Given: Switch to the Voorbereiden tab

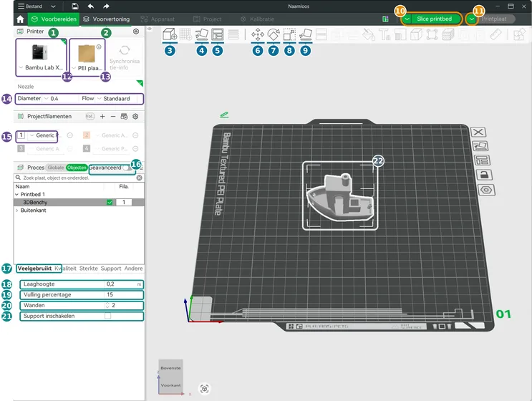Looking at the screenshot, I should (54, 19).
